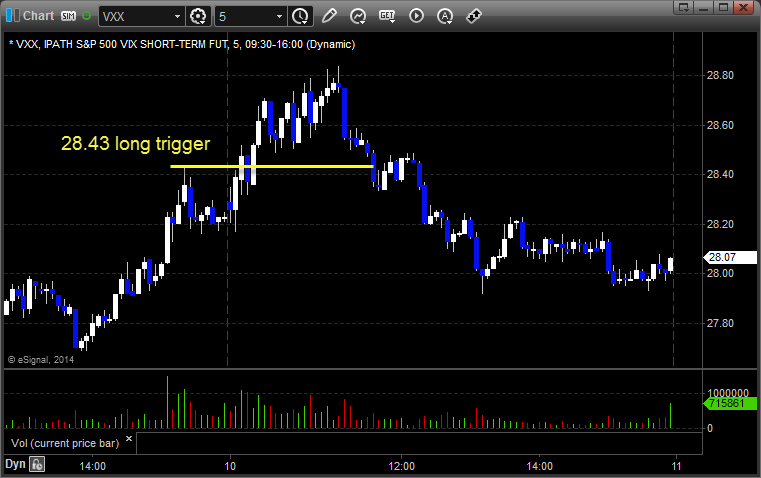Open the circled A icon menu
The image size is (761, 478).
point(445,16)
